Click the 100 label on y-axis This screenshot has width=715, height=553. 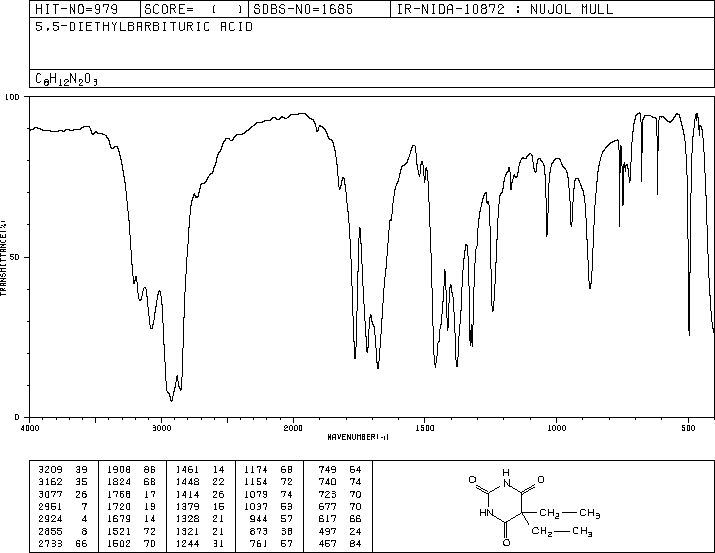12,97
